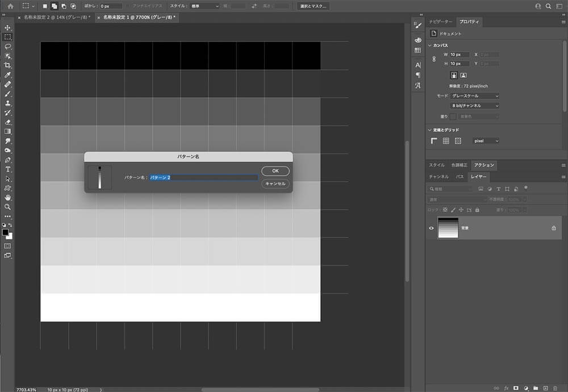The image size is (568, 392).
Task: Select the Lasso tool
Action: 7,47
